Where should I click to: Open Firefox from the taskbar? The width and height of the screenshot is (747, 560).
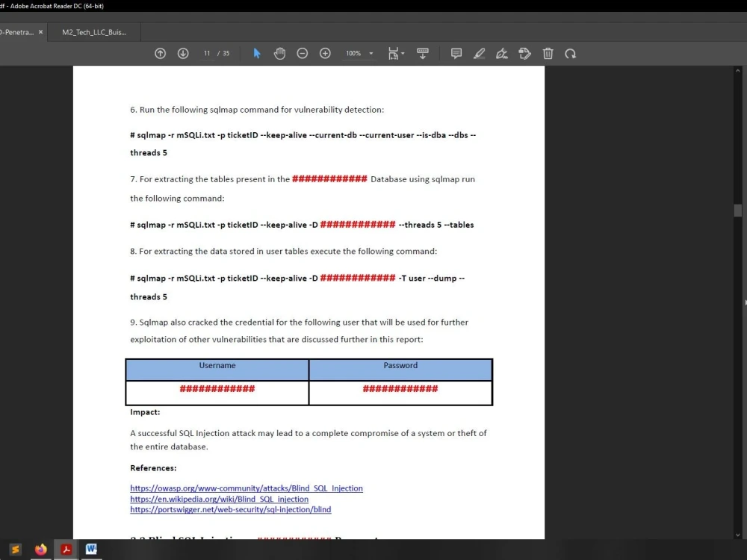(41, 550)
